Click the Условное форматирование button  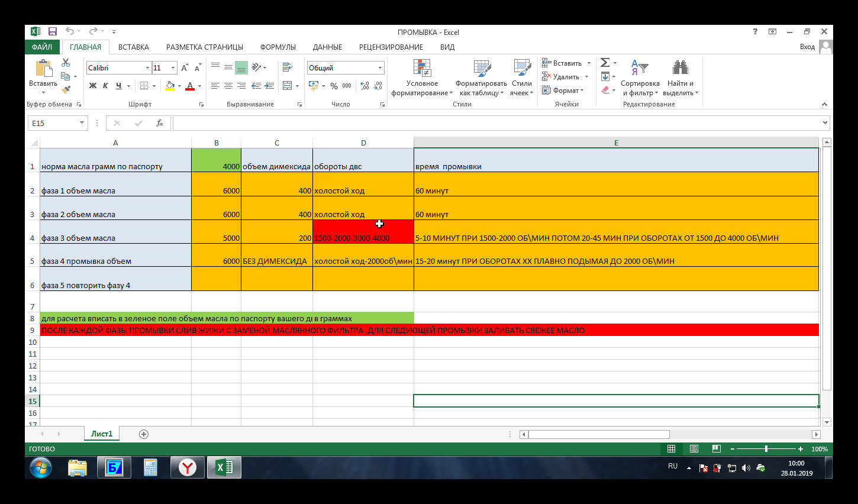pyautogui.click(x=422, y=78)
